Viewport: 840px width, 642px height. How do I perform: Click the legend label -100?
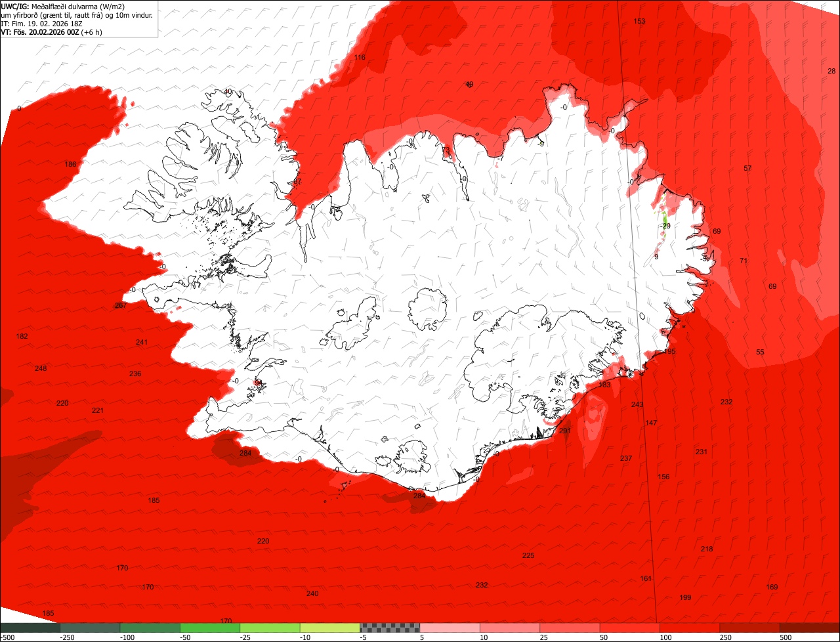(x=127, y=637)
